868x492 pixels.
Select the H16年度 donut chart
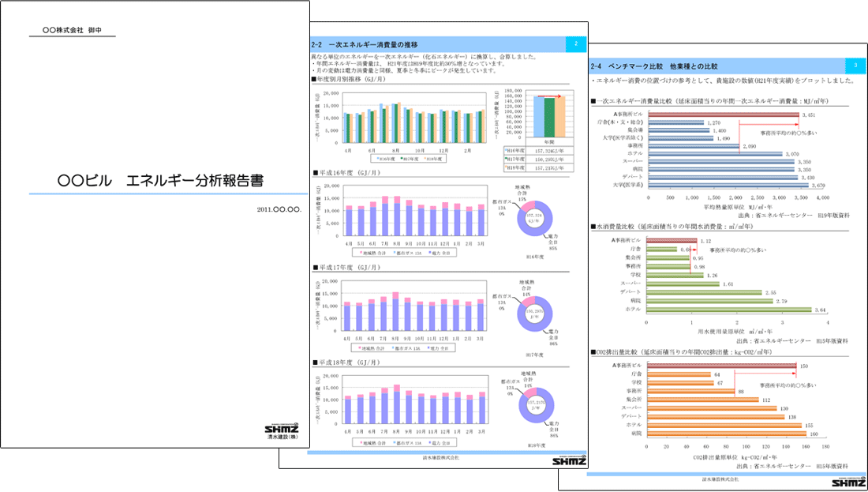[x=535, y=216]
